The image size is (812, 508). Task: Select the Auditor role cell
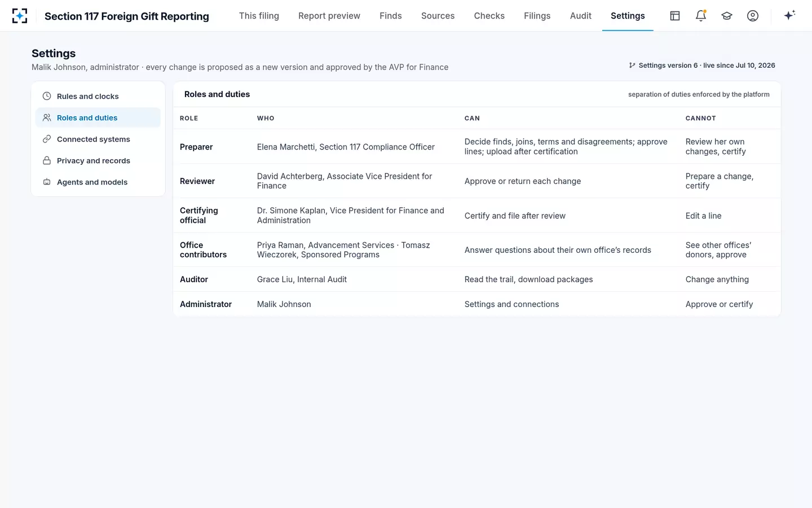[x=194, y=279]
